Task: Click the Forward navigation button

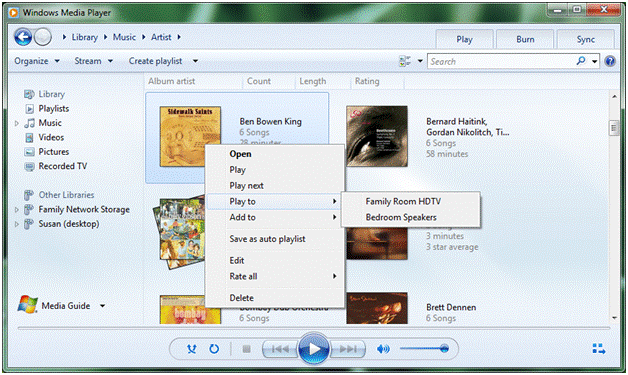Action: pyautogui.click(x=42, y=37)
